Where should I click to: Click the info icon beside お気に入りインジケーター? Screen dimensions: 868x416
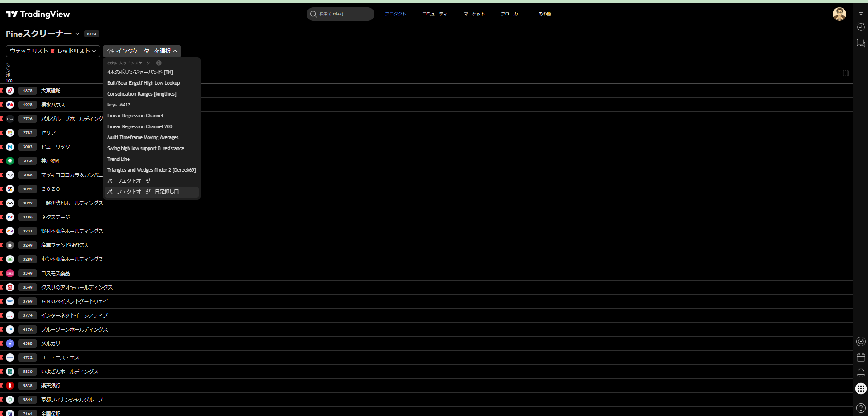coord(159,63)
